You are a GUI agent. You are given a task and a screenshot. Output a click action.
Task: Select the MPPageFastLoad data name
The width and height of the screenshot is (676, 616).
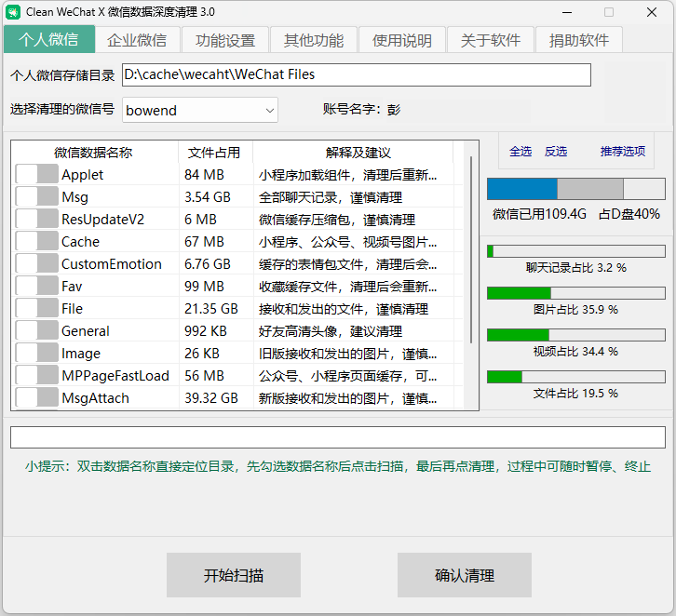pos(115,376)
